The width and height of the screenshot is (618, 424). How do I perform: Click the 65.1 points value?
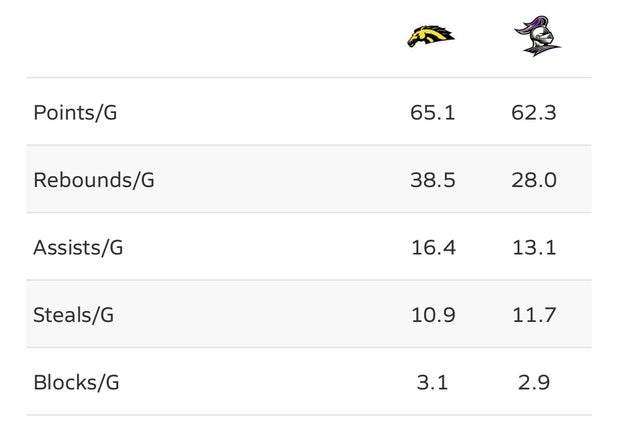coord(433,113)
